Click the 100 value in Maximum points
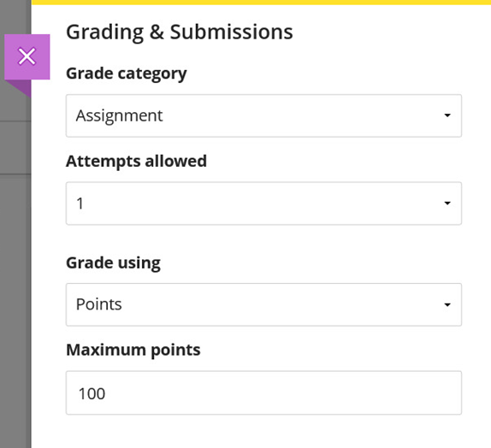This screenshot has height=448, width=491. (92, 393)
